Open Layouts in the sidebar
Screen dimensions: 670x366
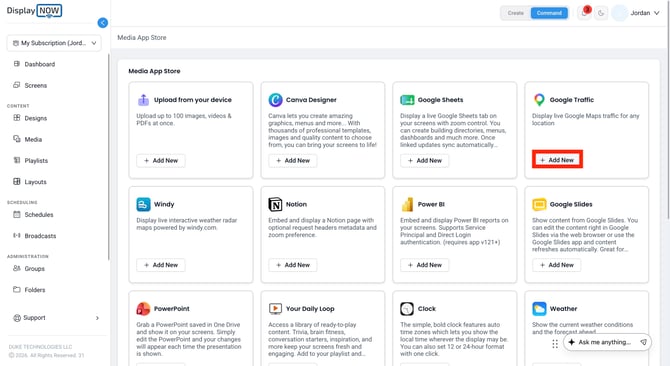click(x=35, y=182)
